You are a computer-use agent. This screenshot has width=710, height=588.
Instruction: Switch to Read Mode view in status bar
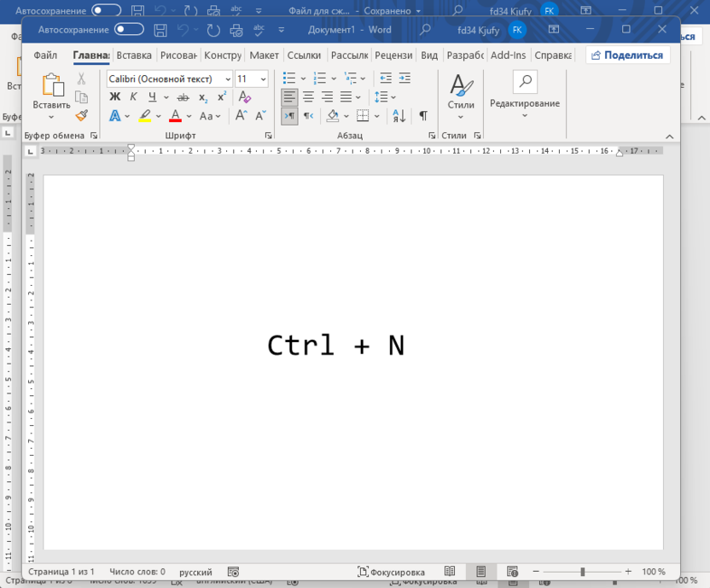click(x=450, y=571)
